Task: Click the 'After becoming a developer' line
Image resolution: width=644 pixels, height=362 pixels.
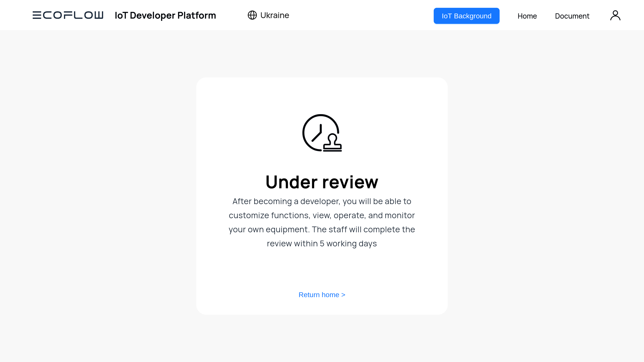Action: pyautogui.click(x=322, y=201)
